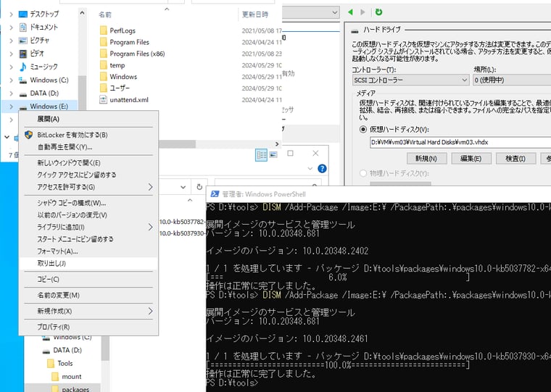Select the temp folder icon
This screenshot has width=551, height=392.
pos(103,65)
